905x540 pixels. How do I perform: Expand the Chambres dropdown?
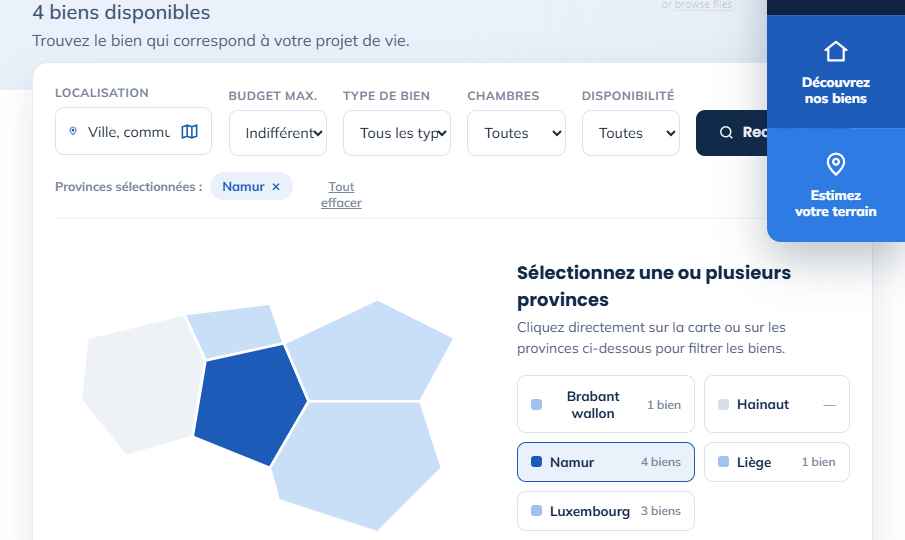pos(516,133)
